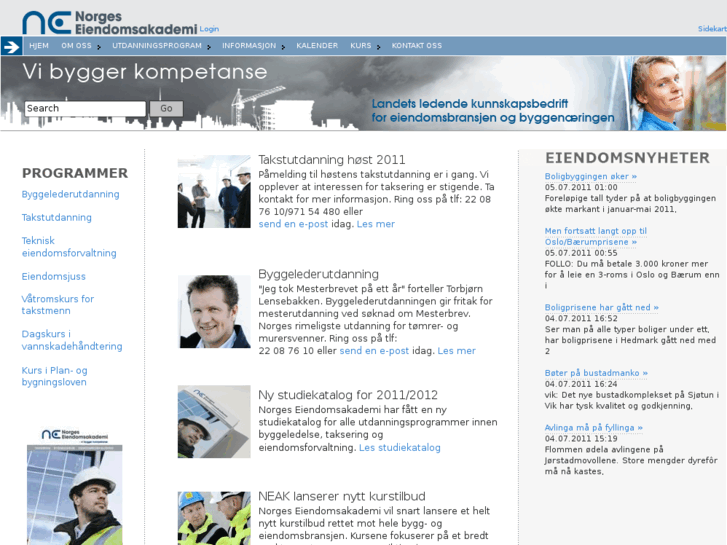Open Takstutdanning høst 2011 article heading
The width and height of the screenshot is (727, 545).
(332, 160)
